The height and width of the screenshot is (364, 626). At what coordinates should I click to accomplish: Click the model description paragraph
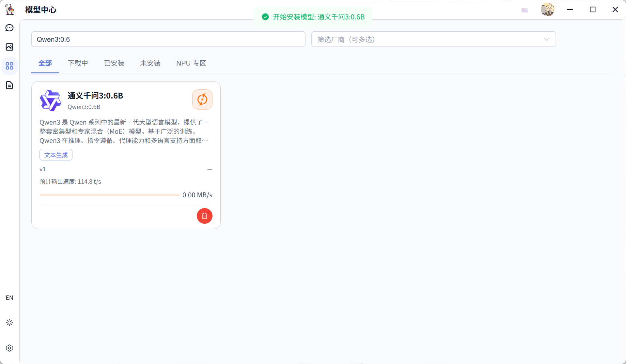pyautogui.click(x=124, y=131)
